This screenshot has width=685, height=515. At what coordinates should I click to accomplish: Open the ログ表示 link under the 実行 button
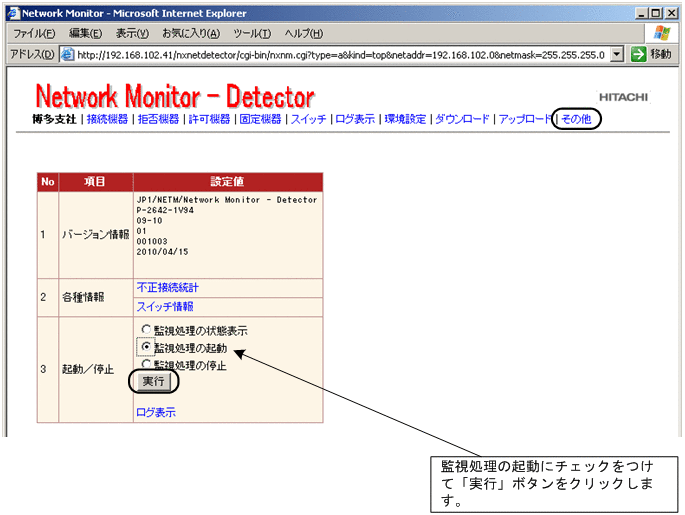(156, 412)
